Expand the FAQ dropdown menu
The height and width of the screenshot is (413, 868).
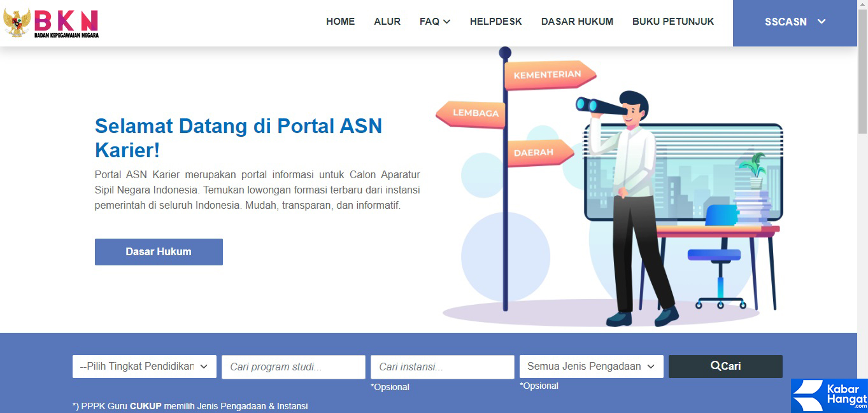[x=435, y=21]
